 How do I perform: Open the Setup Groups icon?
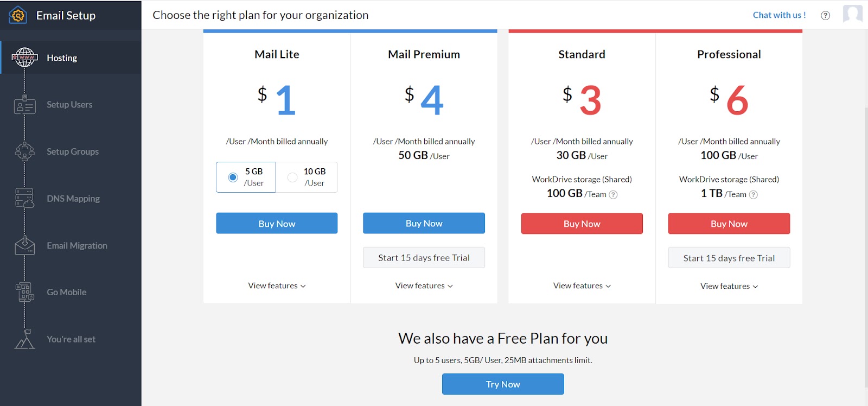(x=24, y=151)
